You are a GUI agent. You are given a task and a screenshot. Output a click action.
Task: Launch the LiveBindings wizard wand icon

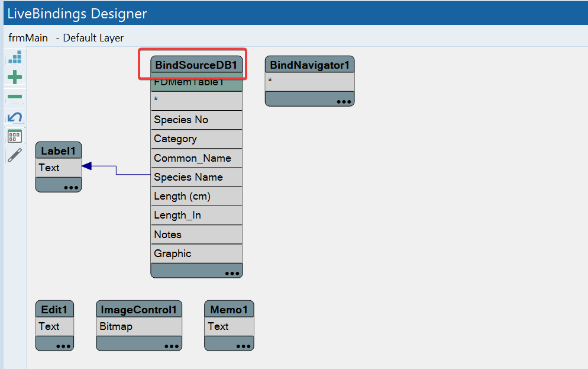pos(15,155)
